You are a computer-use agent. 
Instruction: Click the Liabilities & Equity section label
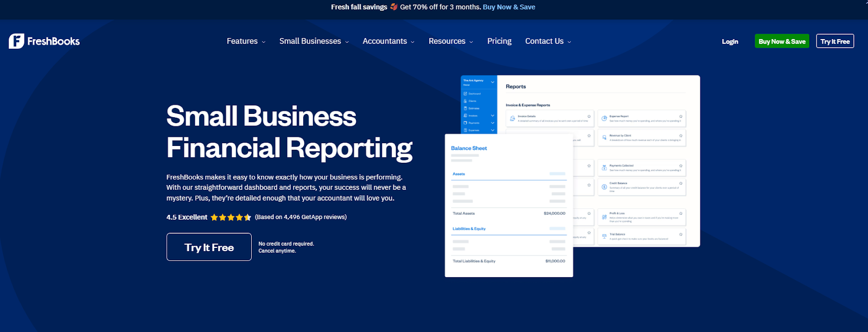coord(469,229)
